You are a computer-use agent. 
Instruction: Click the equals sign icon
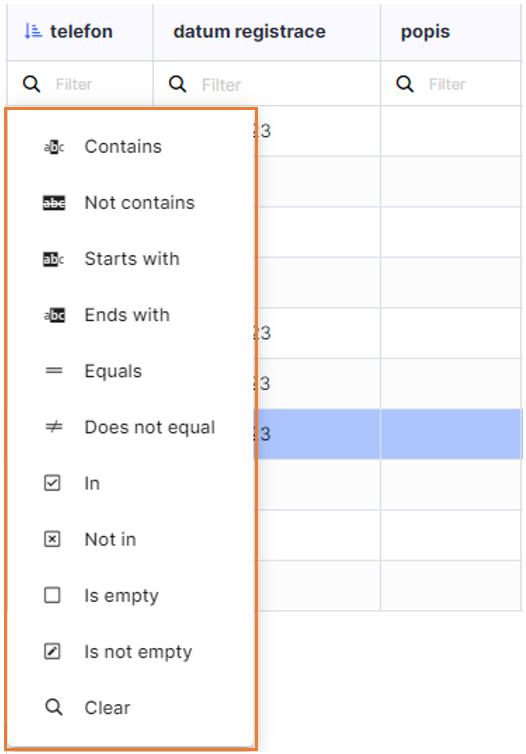click(x=53, y=371)
